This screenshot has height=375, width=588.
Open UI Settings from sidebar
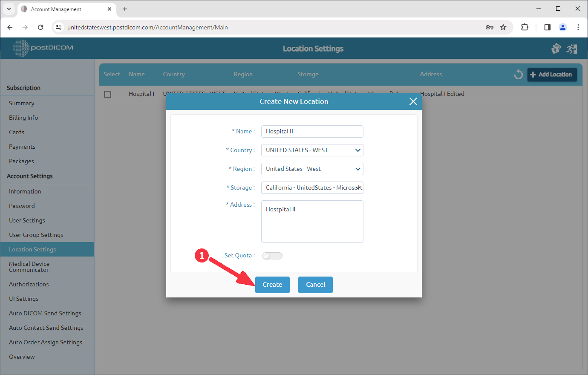coord(23,299)
